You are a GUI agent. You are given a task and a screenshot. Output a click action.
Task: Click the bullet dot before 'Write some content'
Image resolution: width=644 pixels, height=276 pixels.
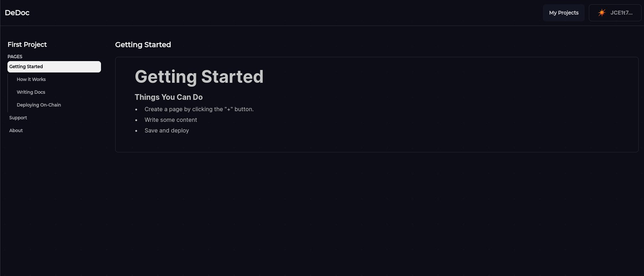pyautogui.click(x=136, y=120)
